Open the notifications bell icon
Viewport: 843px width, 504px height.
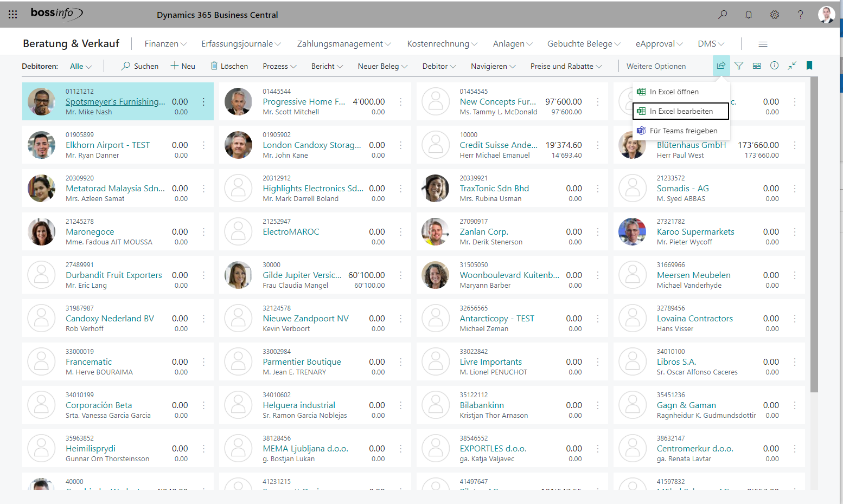[x=749, y=15]
